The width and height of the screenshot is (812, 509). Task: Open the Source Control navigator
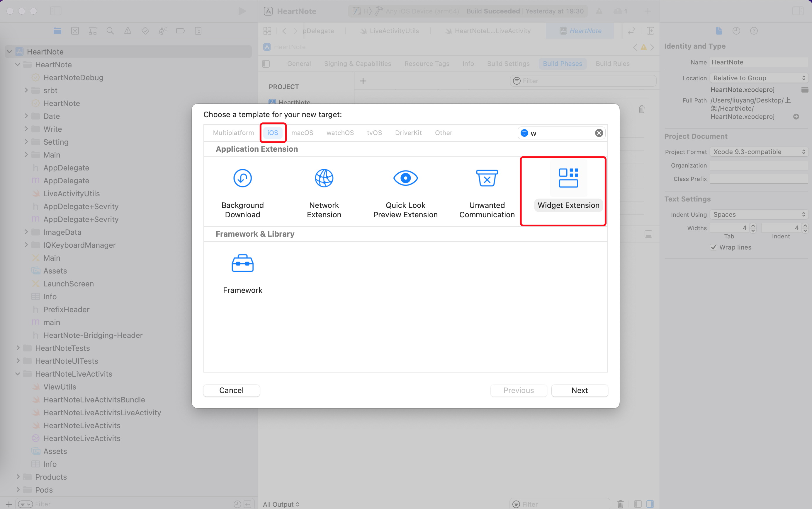click(x=75, y=31)
